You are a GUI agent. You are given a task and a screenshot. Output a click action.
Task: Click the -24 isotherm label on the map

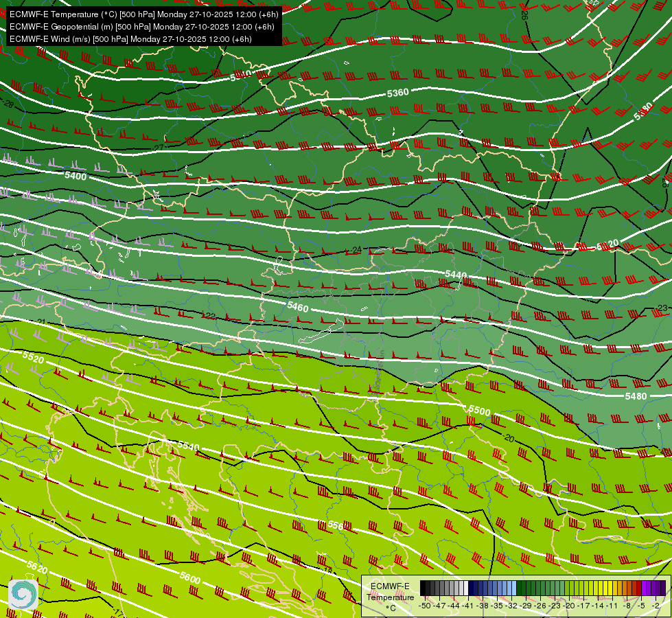[x=356, y=249]
